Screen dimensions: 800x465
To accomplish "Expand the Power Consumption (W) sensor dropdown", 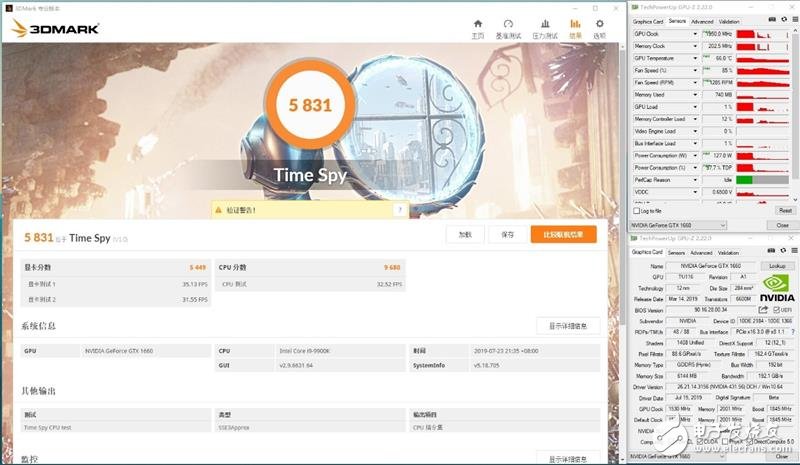I will click(694, 155).
